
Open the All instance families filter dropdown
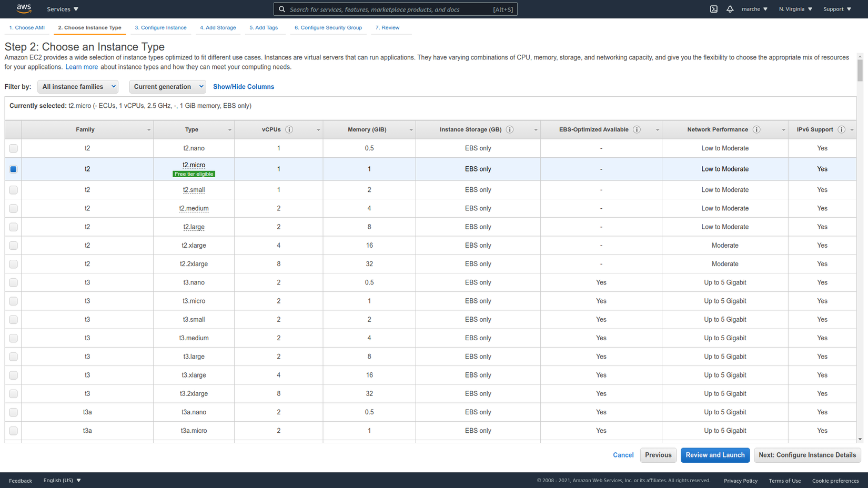(x=78, y=87)
